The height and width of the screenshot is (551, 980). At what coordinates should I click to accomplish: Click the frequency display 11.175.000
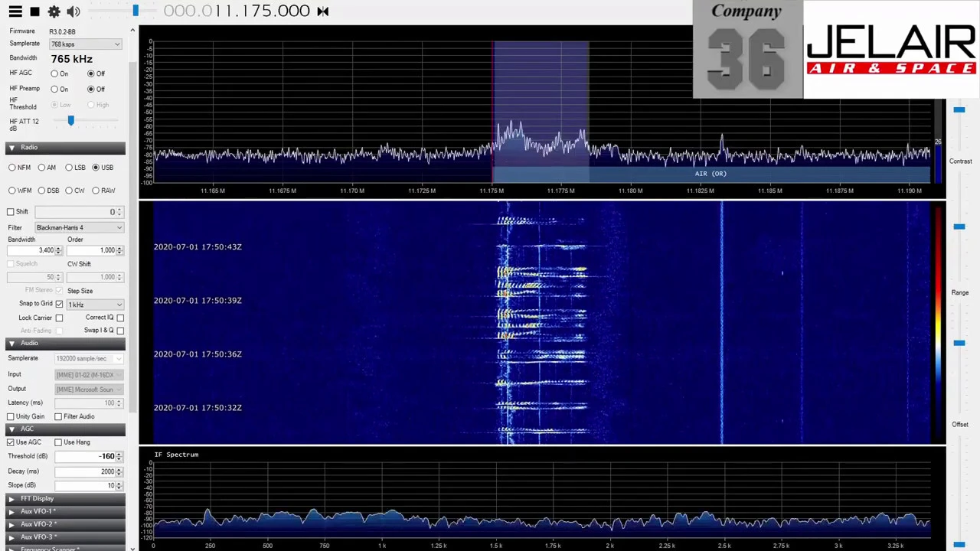coord(236,11)
